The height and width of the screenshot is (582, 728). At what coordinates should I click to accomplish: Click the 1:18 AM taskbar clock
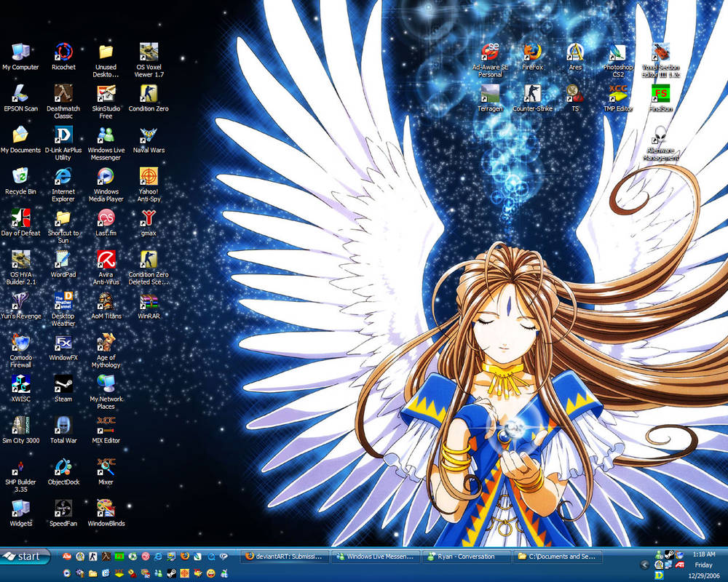point(704,554)
